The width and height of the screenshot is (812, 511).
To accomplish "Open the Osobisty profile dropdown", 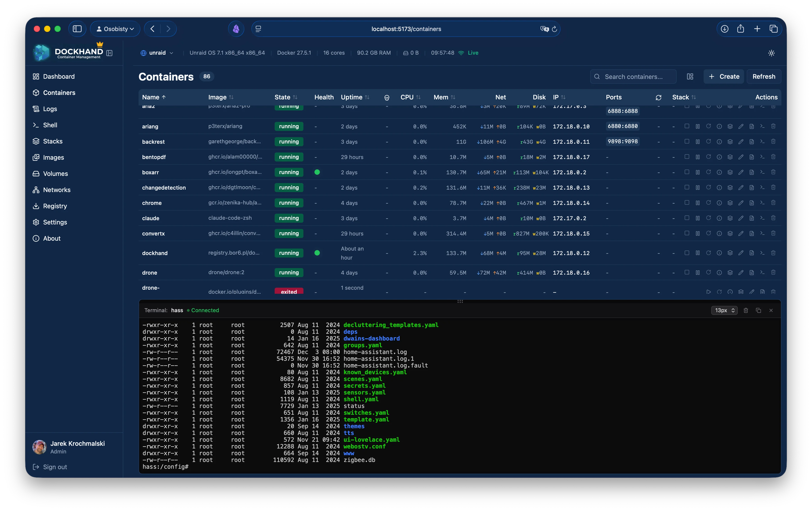I will [x=115, y=29].
